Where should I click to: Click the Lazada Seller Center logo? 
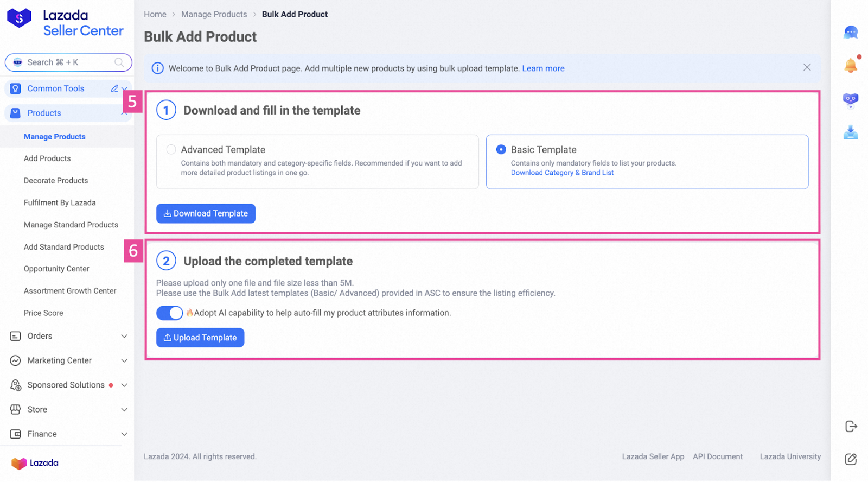pos(65,23)
